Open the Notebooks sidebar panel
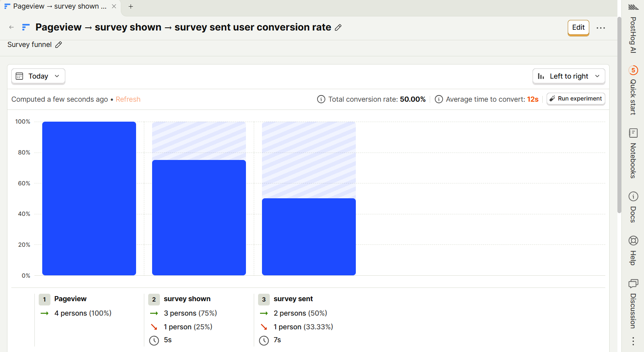This screenshot has height=352, width=644. click(633, 153)
